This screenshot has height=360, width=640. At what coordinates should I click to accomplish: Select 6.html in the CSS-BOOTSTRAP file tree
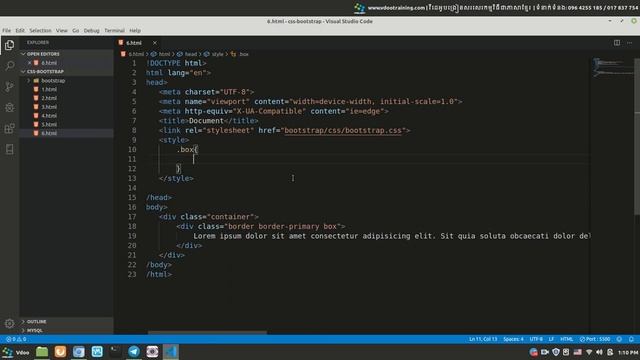tap(66, 133)
